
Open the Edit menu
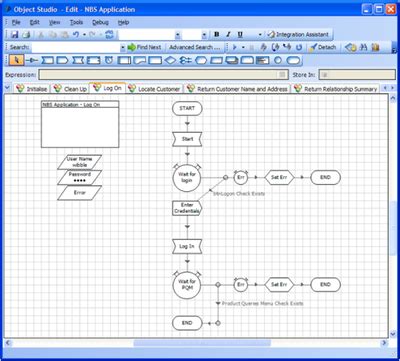[35, 22]
